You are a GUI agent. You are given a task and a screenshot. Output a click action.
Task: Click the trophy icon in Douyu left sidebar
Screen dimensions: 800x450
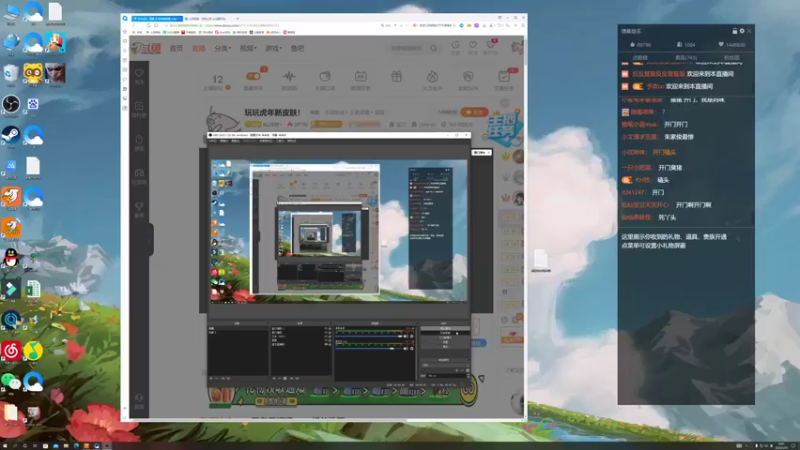point(139,206)
